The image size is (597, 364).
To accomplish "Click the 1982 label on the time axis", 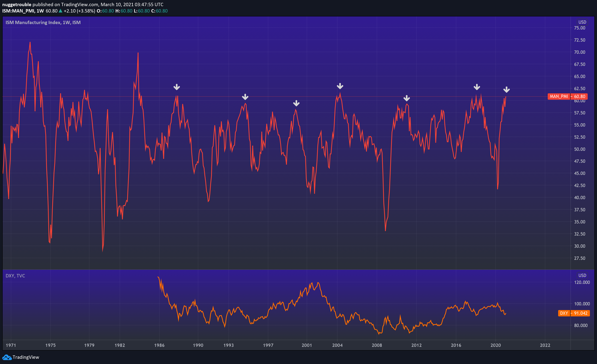I will click(120, 345).
